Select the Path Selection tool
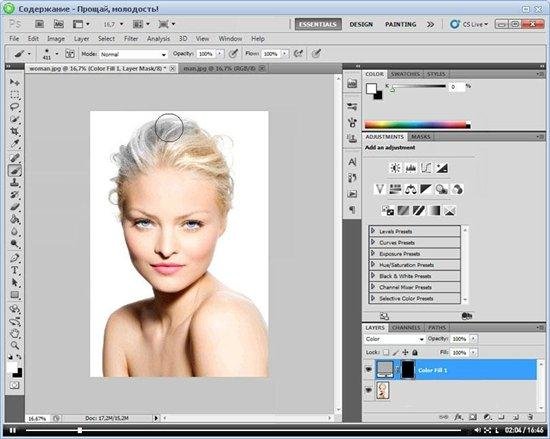The width and height of the screenshot is (550, 439). tap(14, 282)
